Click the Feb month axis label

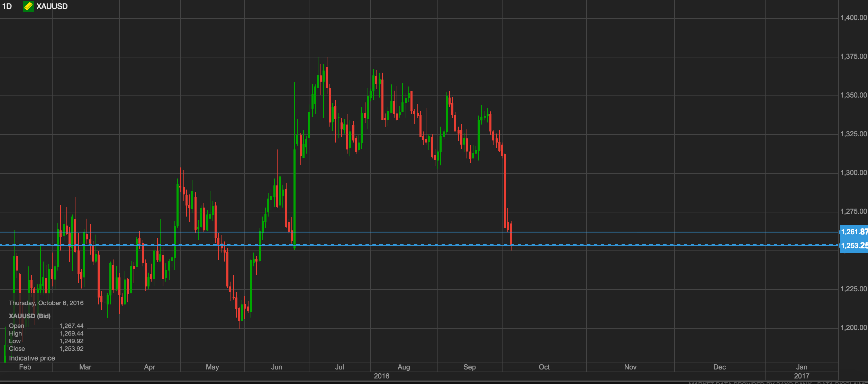tap(25, 367)
